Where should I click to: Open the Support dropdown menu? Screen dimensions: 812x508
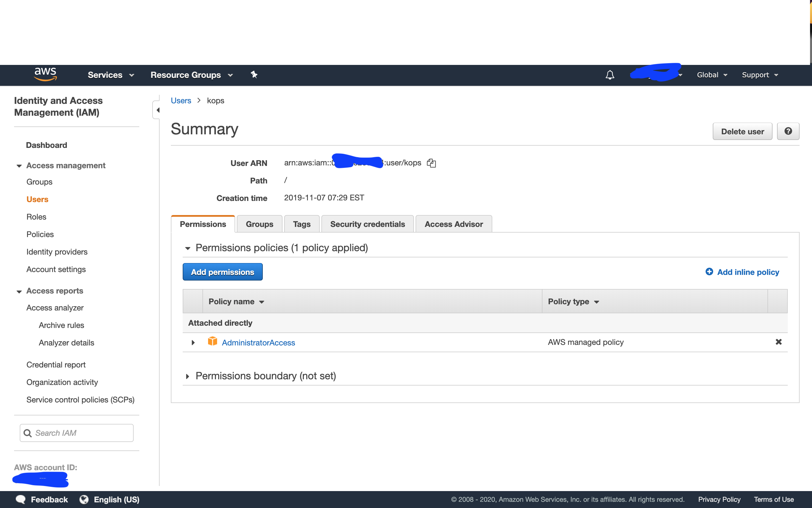click(760, 75)
